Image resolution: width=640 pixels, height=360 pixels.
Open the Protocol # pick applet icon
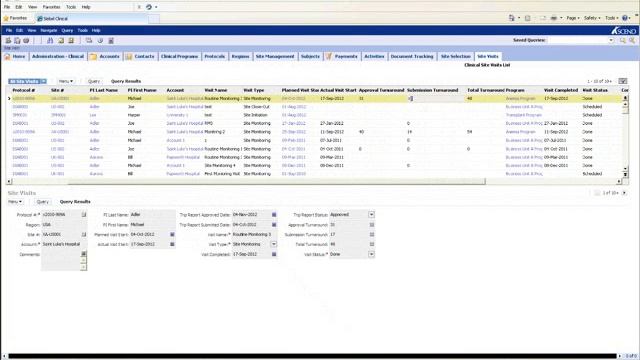[84, 215]
